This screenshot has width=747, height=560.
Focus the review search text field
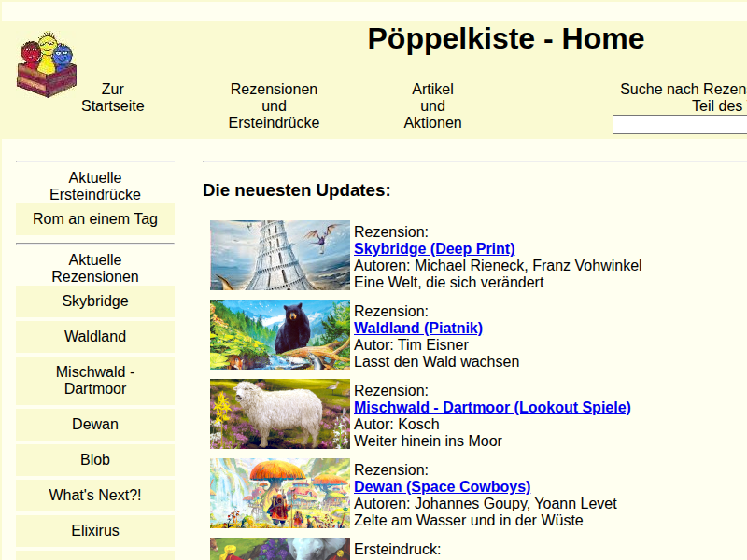point(679,125)
